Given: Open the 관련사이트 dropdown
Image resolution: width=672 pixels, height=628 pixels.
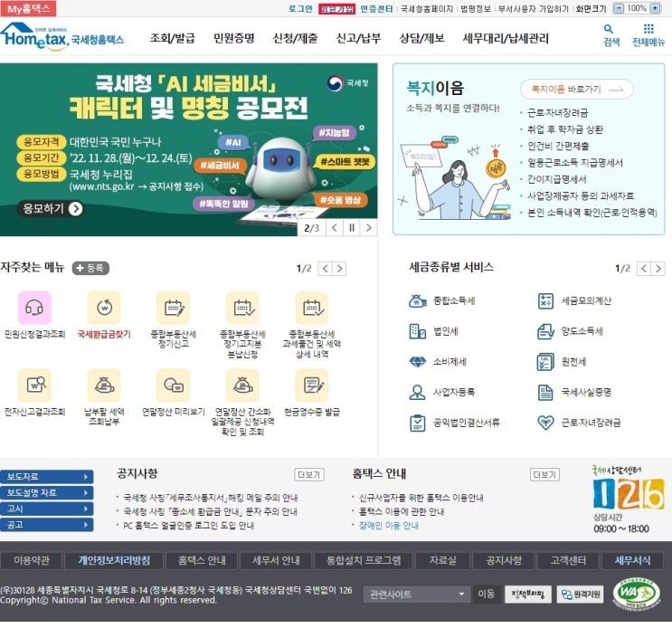Looking at the screenshot, I should point(417,595).
